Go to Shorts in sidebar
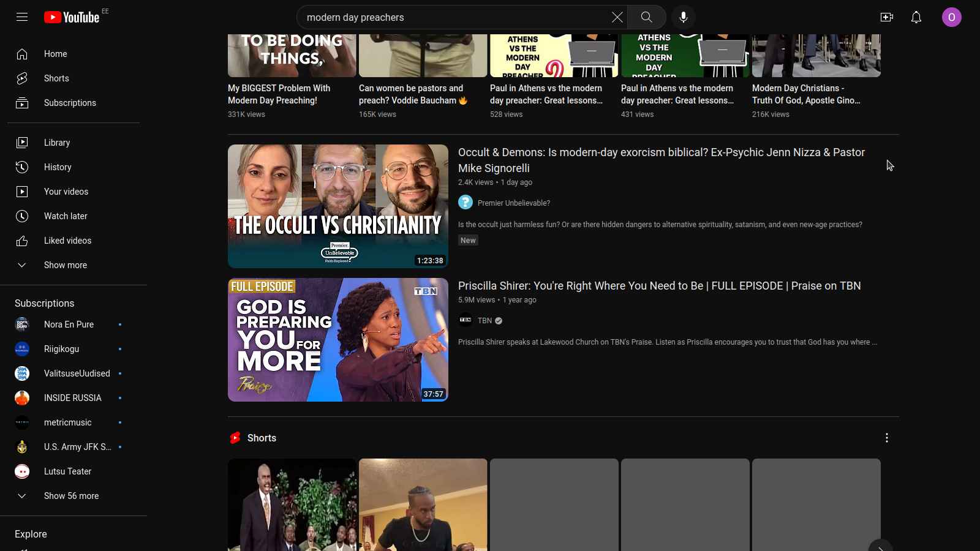This screenshot has width=980, height=551. pos(56,78)
